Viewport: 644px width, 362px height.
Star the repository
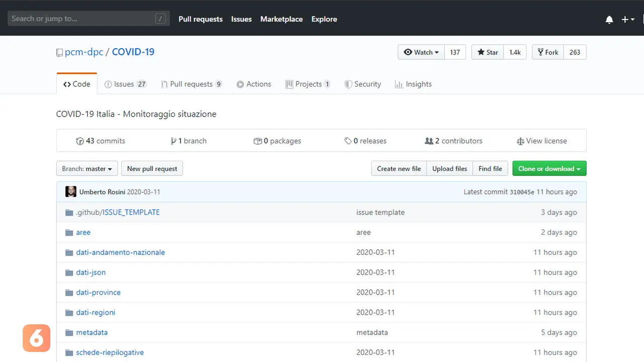coord(488,52)
